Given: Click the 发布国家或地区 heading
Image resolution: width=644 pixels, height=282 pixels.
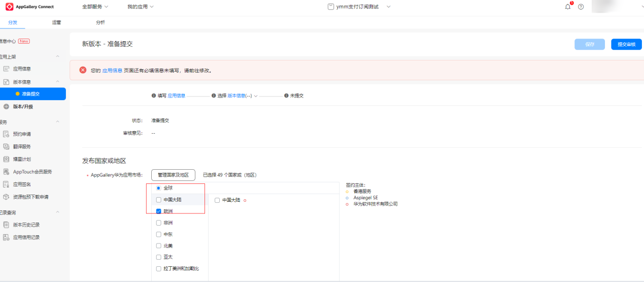Looking at the screenshot, I should [x=104, y=161].
